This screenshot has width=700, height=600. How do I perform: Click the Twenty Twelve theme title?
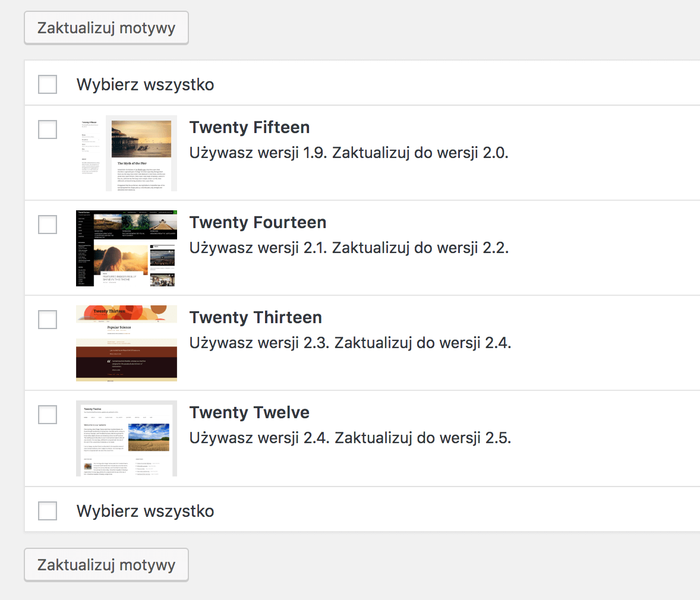point(250,413)
